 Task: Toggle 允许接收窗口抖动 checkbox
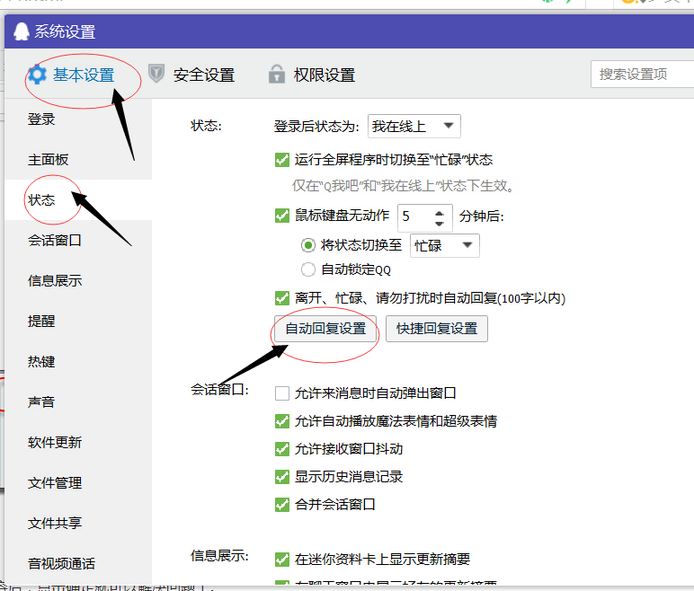coord(282,449)
